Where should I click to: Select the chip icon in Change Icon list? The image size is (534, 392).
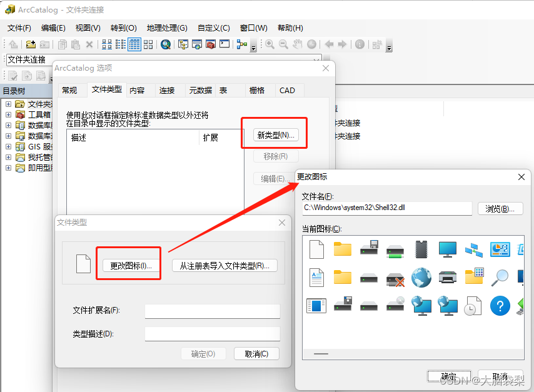click(x=421, y=249)
